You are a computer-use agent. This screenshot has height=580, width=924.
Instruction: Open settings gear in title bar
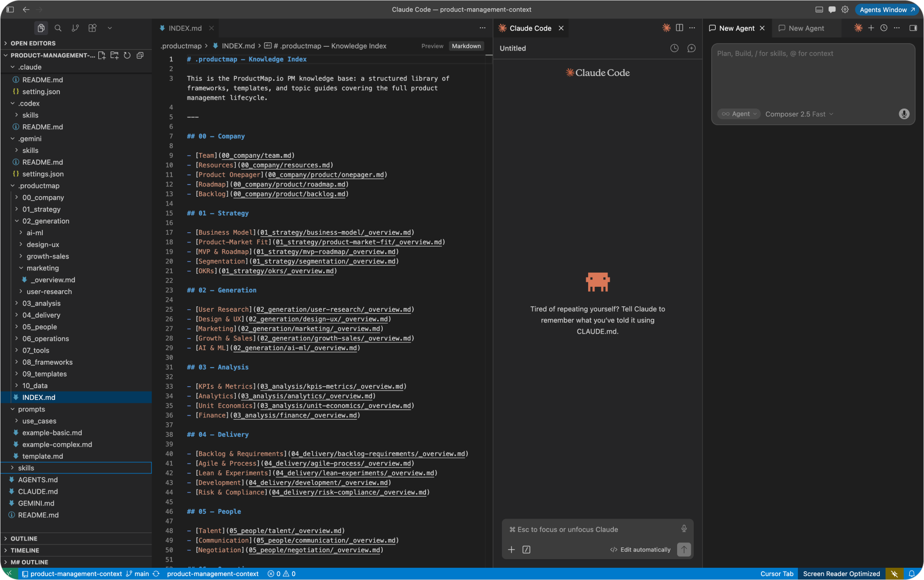point(845,9)
